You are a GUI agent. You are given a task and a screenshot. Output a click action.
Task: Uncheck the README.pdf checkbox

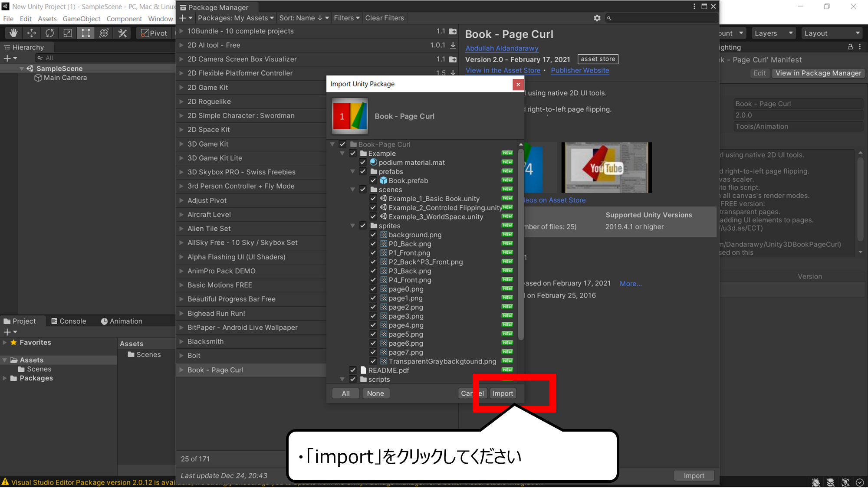pyautogui.click(x=353, y=370)
